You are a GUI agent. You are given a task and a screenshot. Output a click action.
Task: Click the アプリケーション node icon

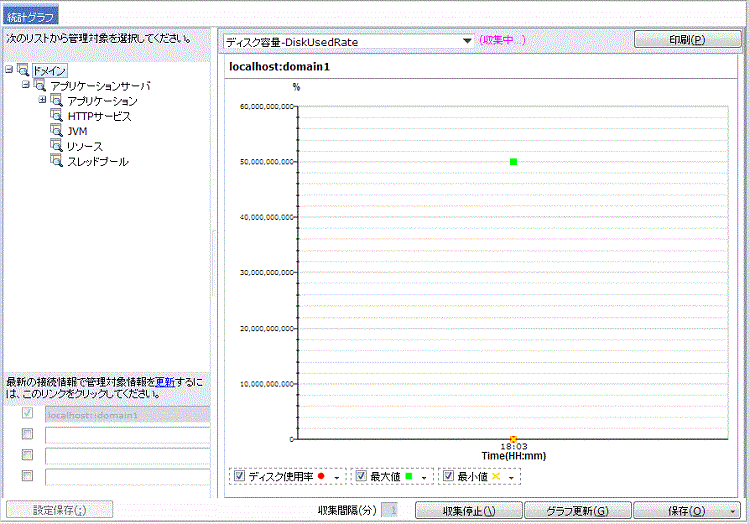(57, 102)
